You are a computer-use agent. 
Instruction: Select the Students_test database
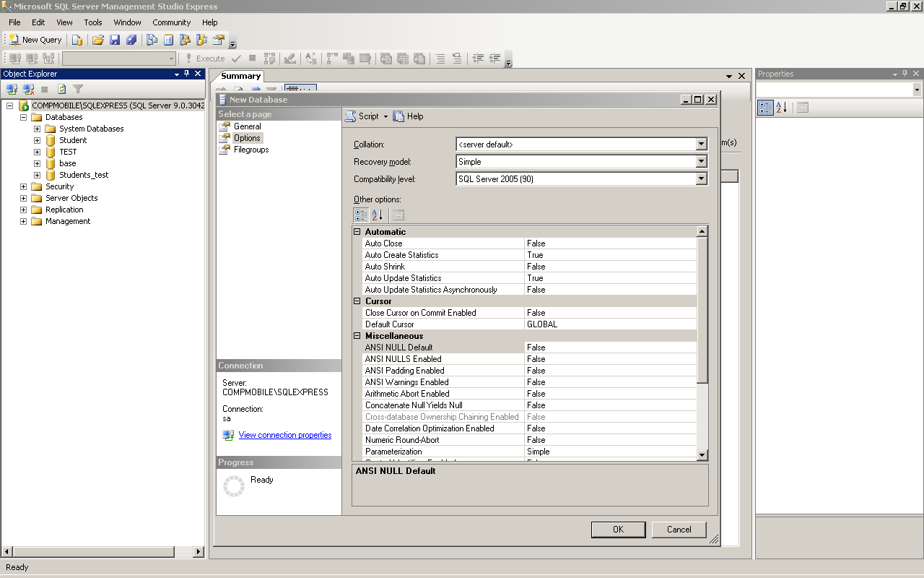pyautogui.click(x=84, y=175)
